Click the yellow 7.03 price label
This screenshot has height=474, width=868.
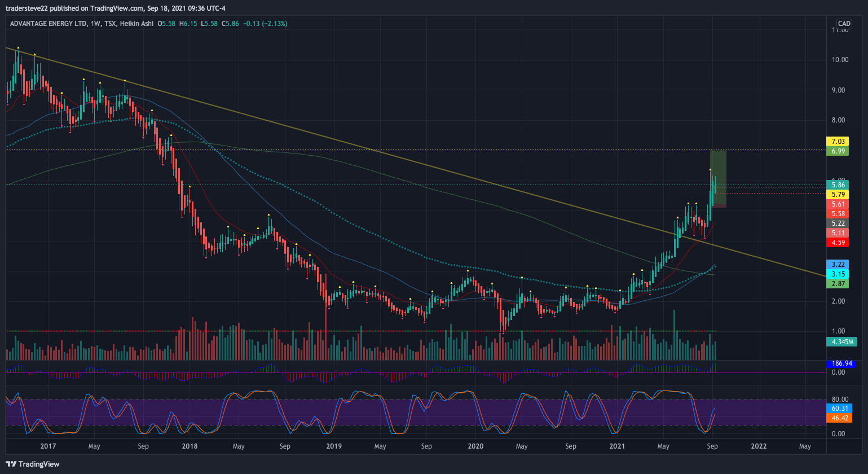tap(838, 141)
